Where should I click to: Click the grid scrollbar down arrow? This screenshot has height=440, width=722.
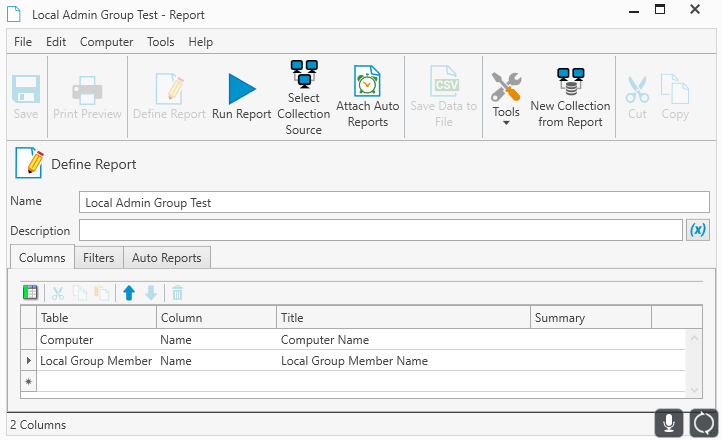coord(695,389)
